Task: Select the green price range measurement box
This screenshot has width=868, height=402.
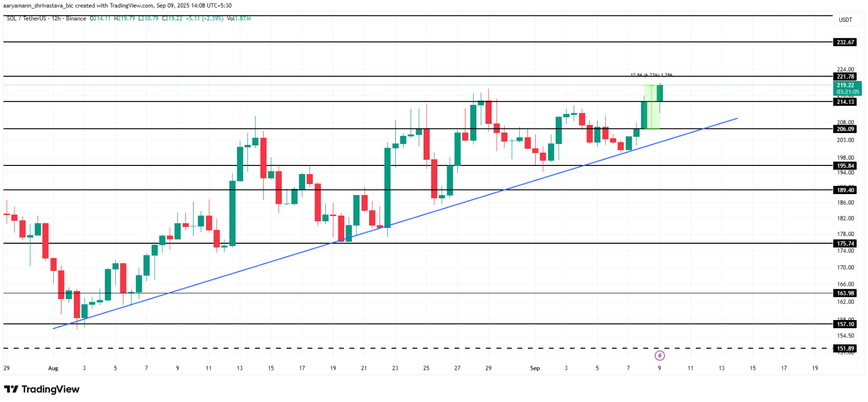Action: [x=651, y=107]
